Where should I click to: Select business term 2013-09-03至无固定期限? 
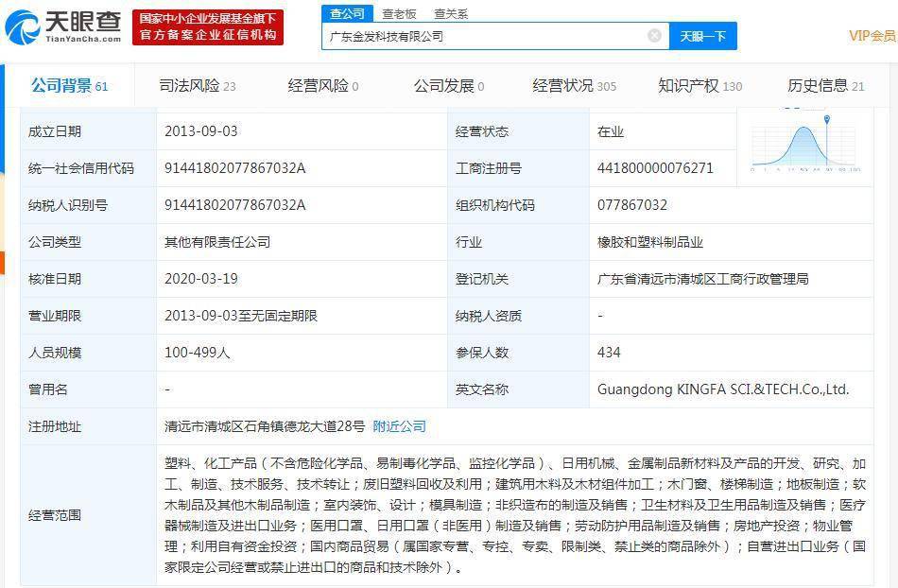pos(240,316)
